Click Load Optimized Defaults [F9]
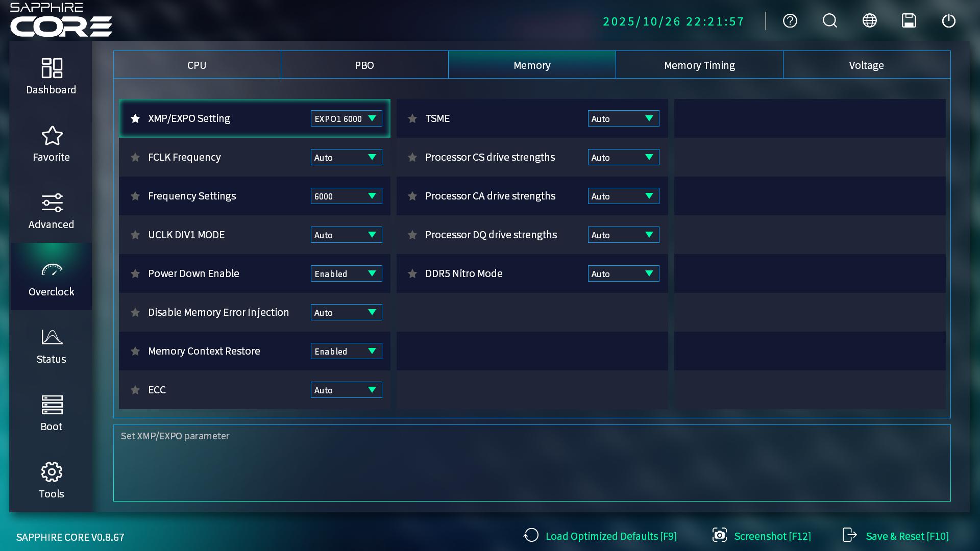 (600, 536)
